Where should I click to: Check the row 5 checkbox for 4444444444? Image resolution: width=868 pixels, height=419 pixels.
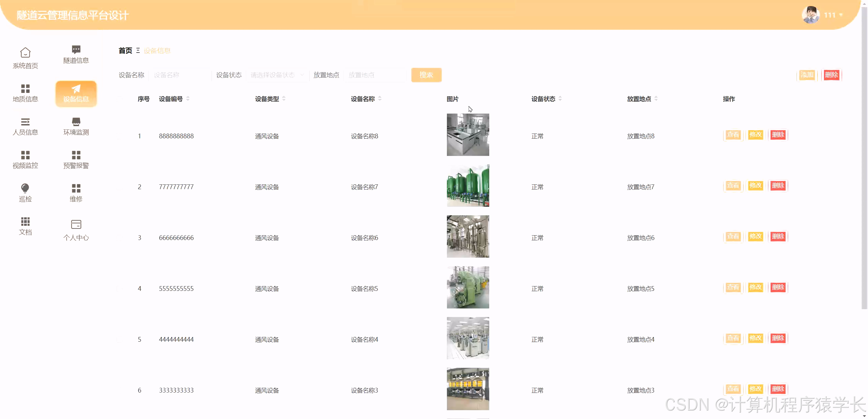pos(120,340)
